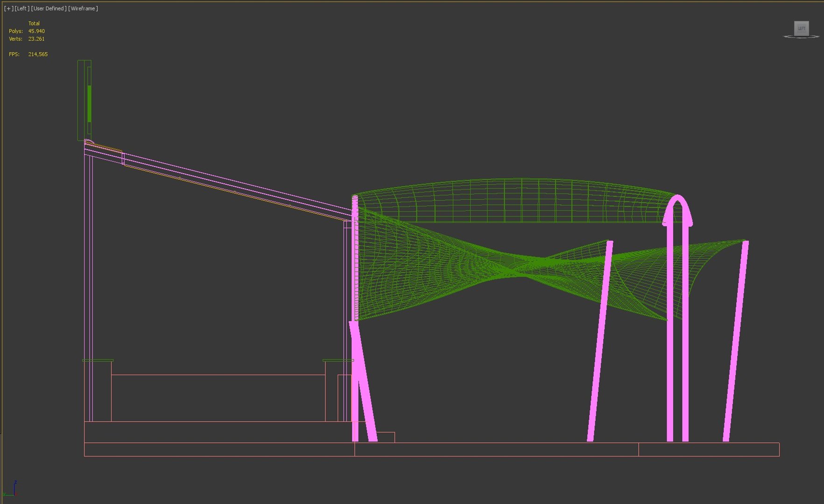Open the [Left] point-of-view viewport menu

(x=22, y=8)
